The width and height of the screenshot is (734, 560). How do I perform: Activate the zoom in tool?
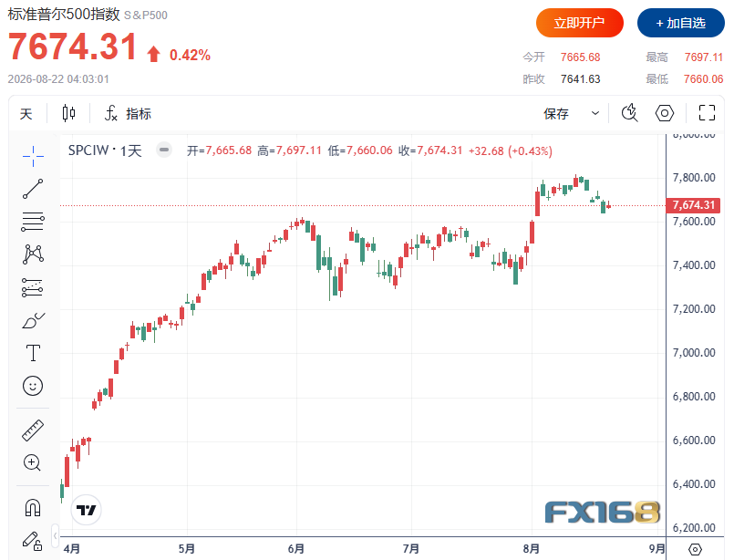(x=32, y=463)
